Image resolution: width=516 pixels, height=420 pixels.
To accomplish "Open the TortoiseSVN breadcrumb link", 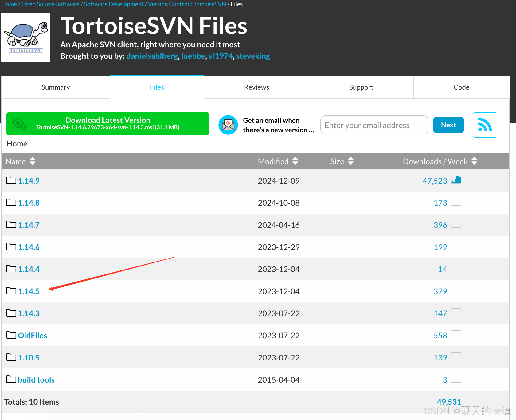I will coord(210,4).
